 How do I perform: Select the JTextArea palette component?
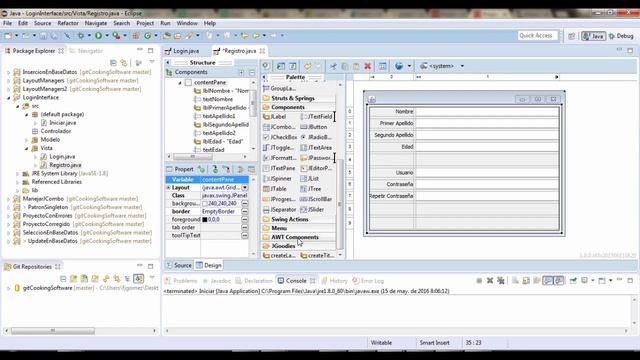(316, 148)
